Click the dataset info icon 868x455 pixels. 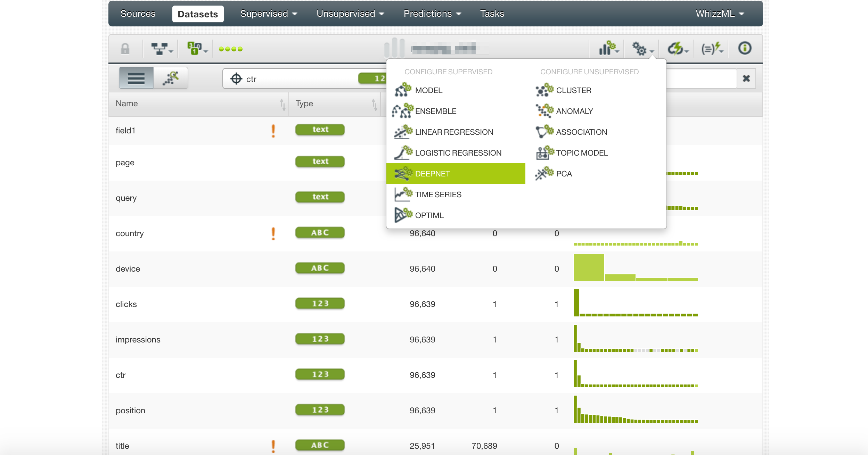(x=745, y=48)
